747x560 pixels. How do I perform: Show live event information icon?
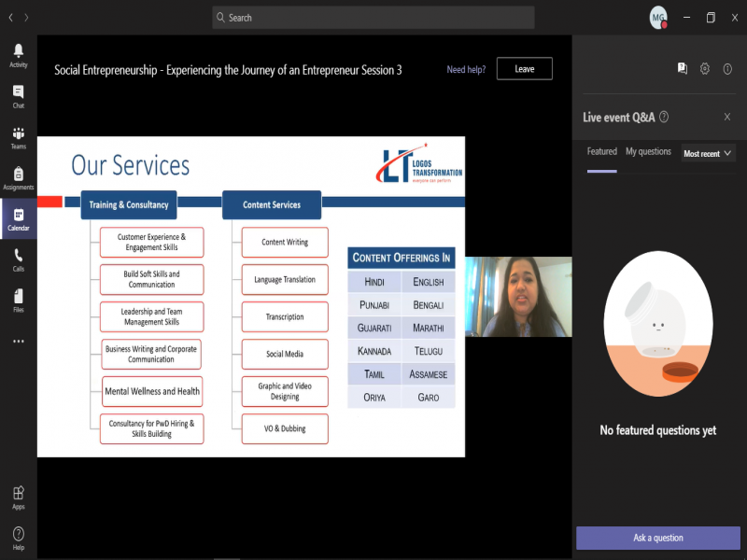(727, 68)
